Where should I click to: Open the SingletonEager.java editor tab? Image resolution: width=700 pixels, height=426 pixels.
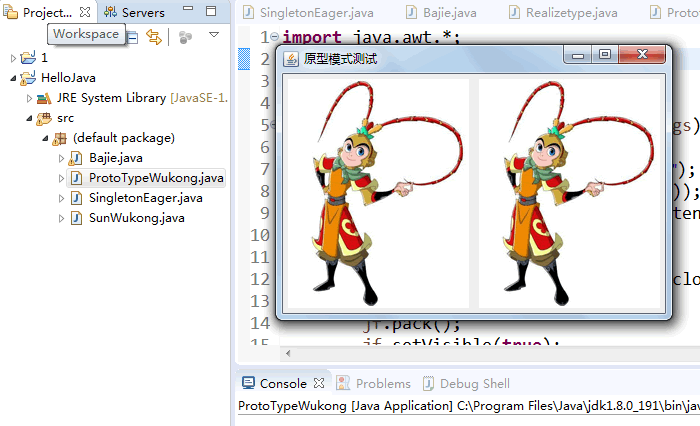point(314,13)
